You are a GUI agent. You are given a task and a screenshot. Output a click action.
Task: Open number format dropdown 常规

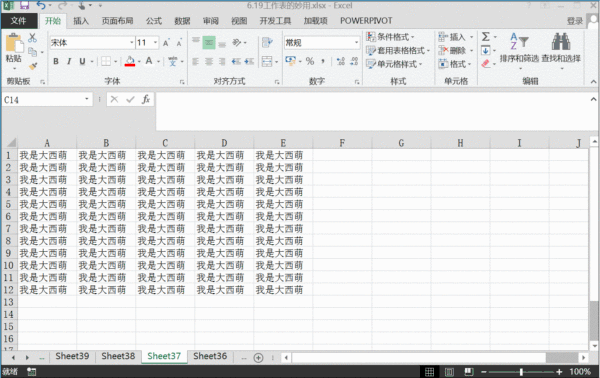(x=356, y=43)
